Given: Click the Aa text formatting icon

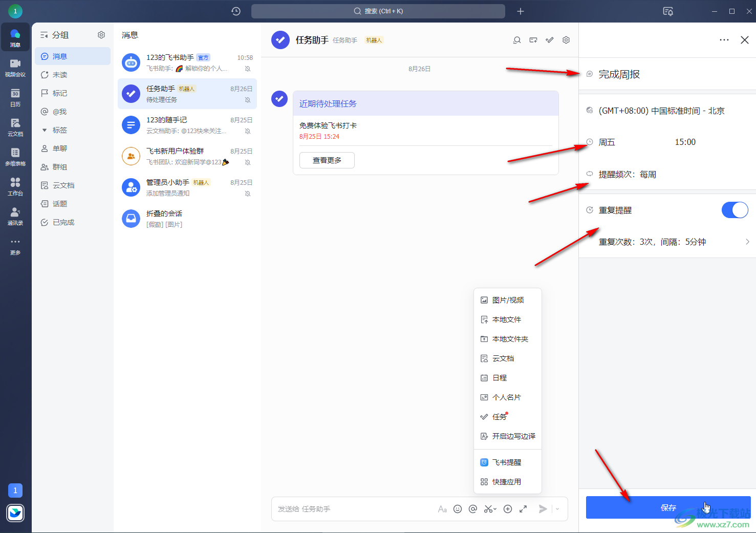Looking at the screenshot, I should tap(442, 509).
